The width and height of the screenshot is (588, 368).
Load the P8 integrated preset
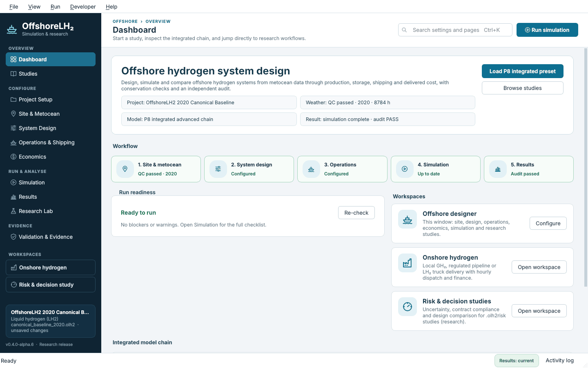[523, 71]
